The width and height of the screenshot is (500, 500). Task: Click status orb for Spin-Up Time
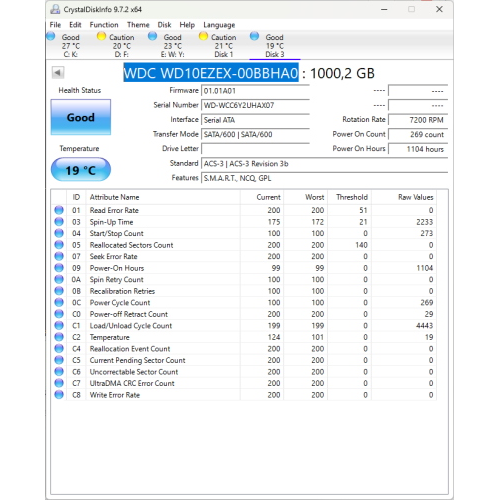59,222
